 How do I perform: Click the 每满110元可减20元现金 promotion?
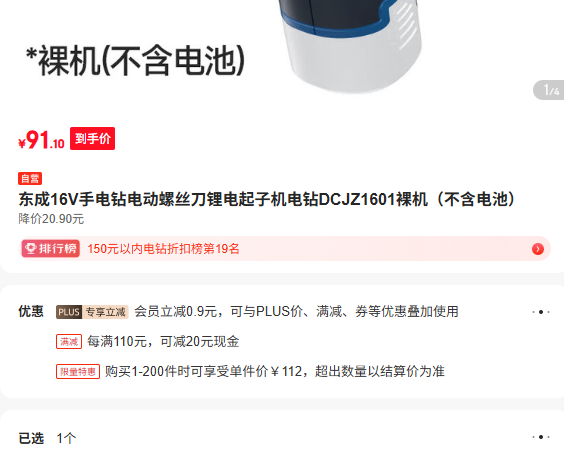(x=163, y=341)
